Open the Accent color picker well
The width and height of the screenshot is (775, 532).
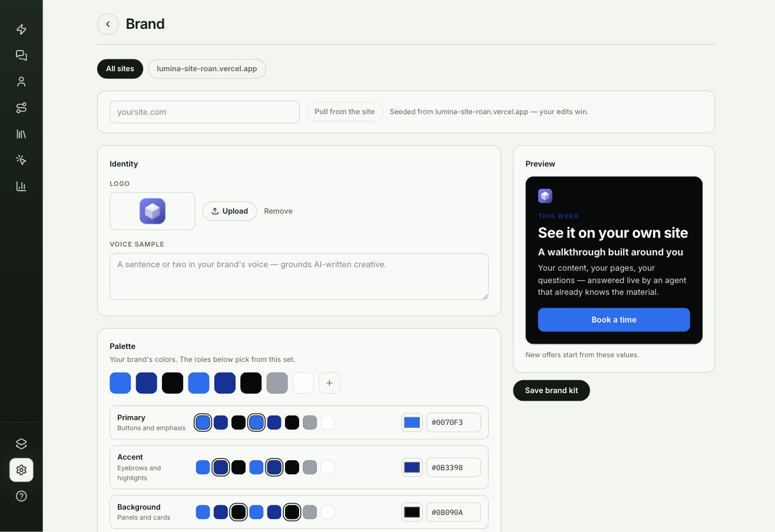point(412,467)
